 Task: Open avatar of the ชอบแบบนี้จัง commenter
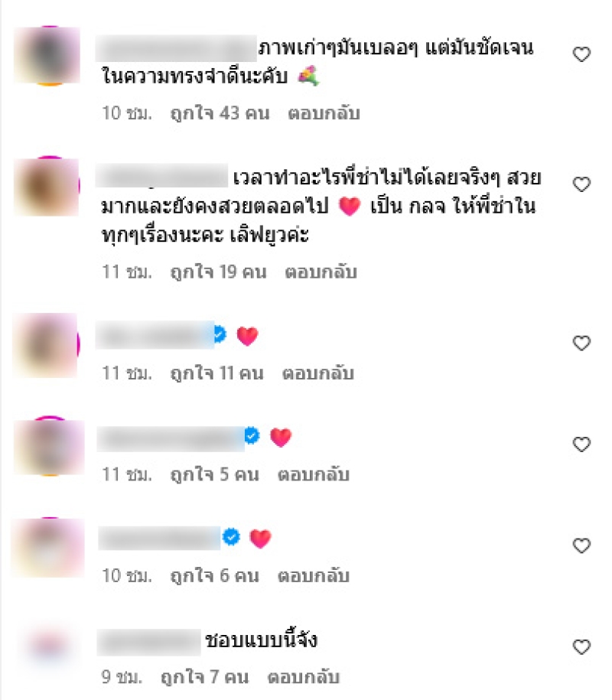48,646
